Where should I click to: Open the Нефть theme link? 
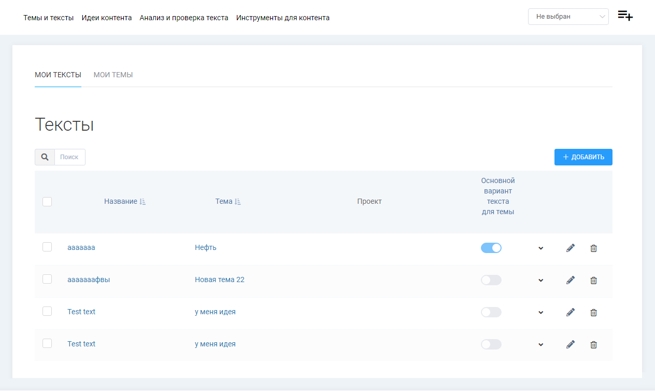pos(206,247)
